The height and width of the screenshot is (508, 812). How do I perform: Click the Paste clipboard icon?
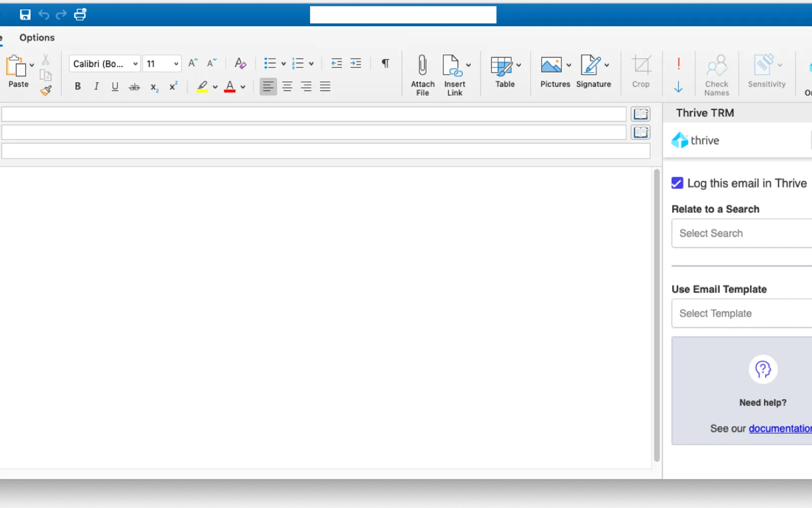(x=16, y=66)
